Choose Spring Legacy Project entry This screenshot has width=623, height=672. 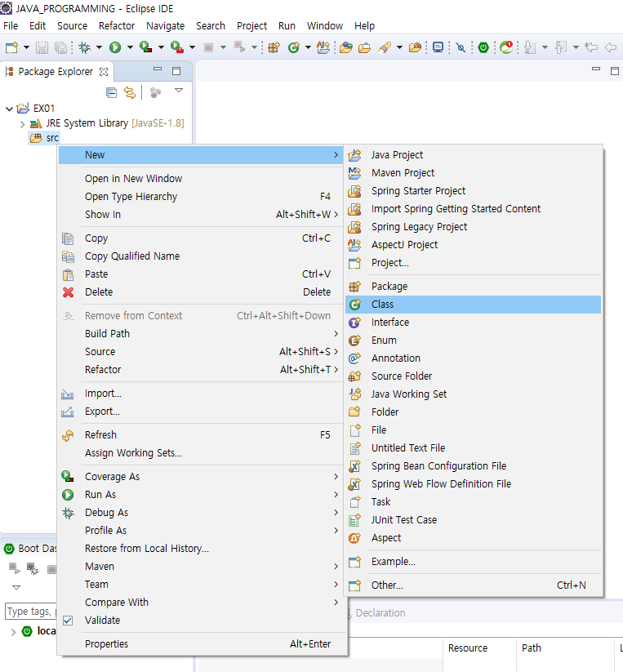pyautogui.click(x=473, y=227)
